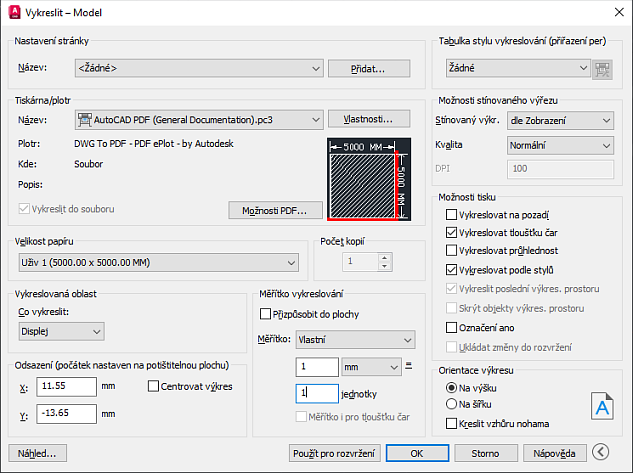Open Možnosti PDF... button

coord(275,210)
